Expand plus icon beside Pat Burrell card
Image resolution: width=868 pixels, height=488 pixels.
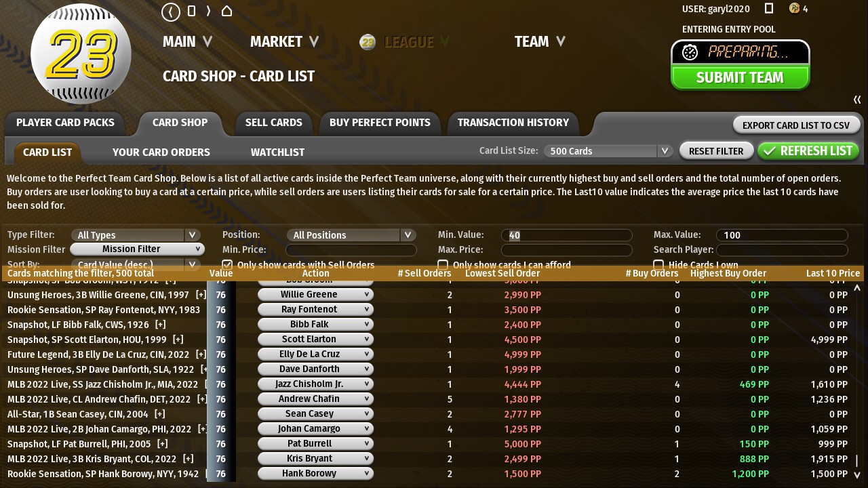(x=162, y=444)
